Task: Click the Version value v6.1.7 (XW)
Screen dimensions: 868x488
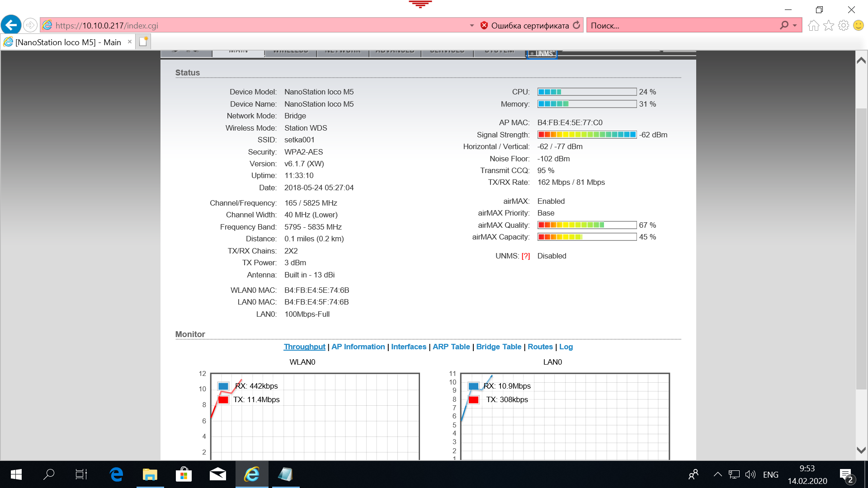Action: point(304,164)
